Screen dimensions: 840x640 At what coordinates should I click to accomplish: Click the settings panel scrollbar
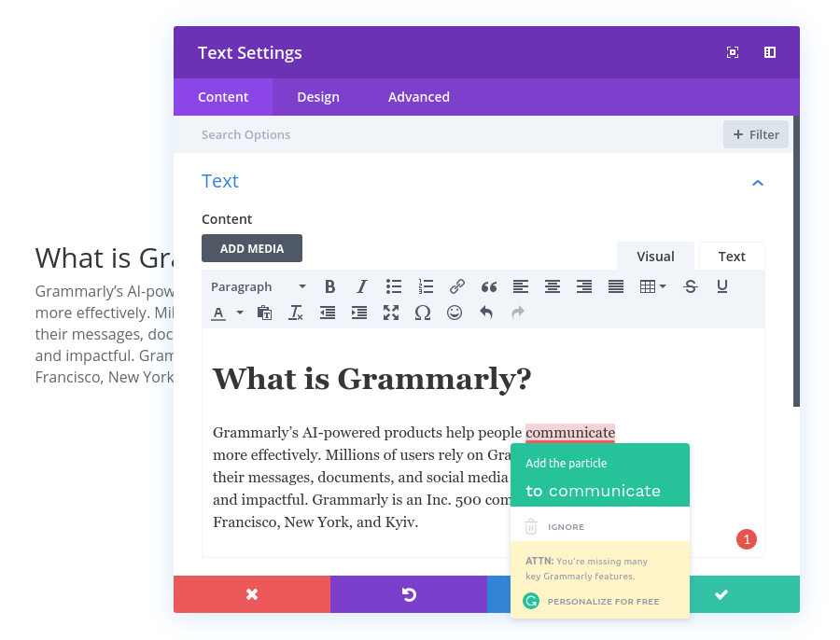(797, 261)
